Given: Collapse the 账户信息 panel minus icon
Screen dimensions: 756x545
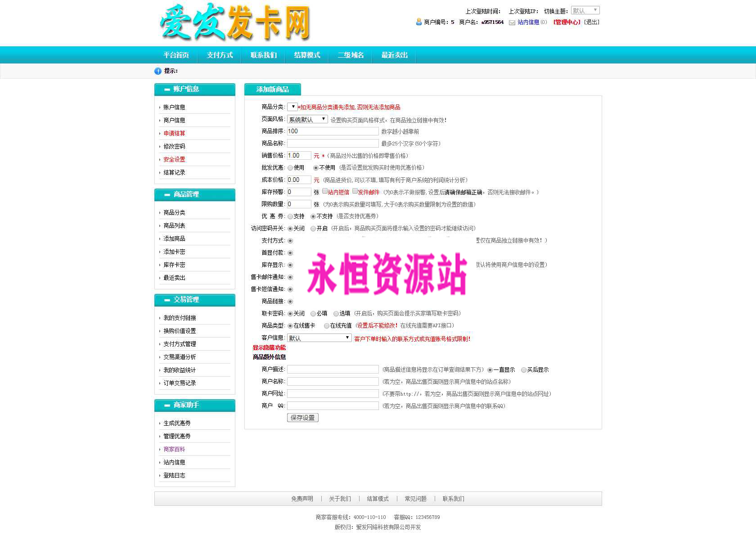Looking at the screenshot, I should pos(167,90).
